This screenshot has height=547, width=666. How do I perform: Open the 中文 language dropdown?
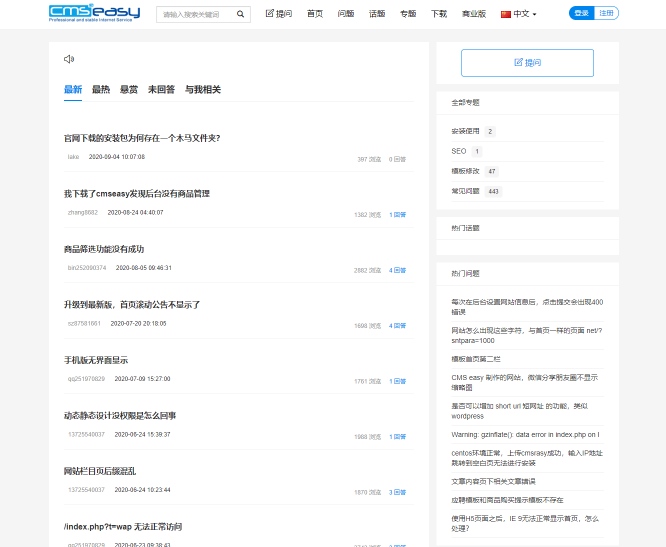pyautogui.click(x=525, y=15)
